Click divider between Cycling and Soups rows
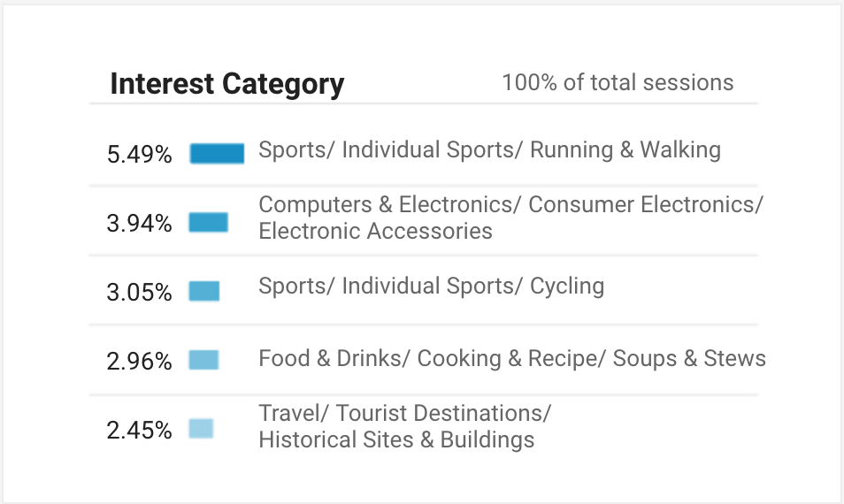The height and width of the screenshot is (504, 844). (423, 325)
